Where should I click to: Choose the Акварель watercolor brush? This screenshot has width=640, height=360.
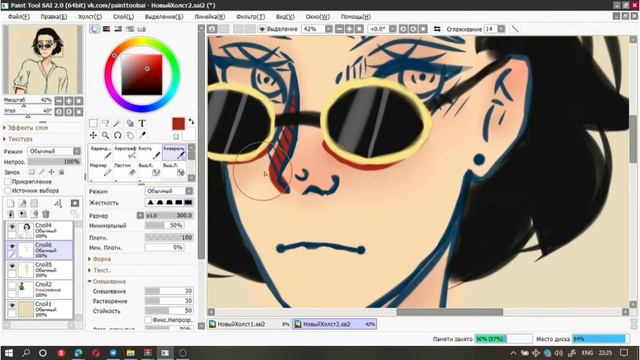174,152
